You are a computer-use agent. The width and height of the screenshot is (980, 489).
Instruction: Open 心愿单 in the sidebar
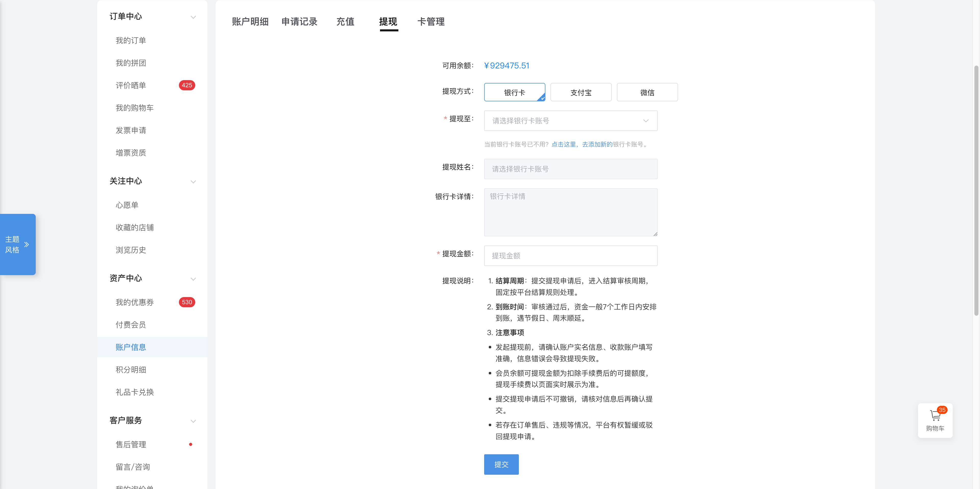click(x=127, y=205)
